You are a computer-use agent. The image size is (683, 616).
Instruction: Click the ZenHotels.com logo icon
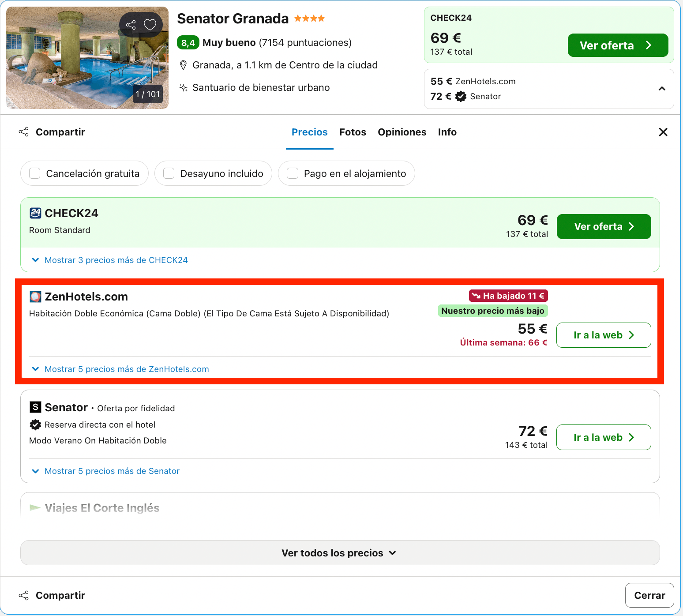35,297
